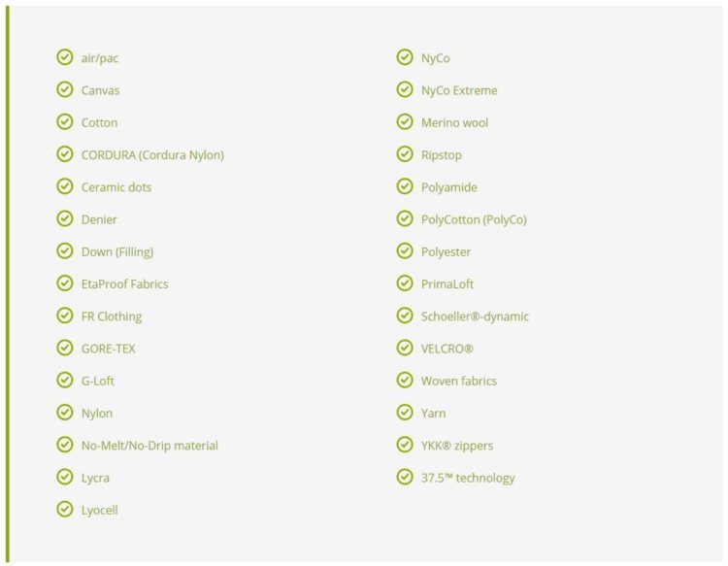The width and height of the screenshot is (728, 566).
Task: Select the No-Melt/No-Drip material link
Action: (149, 445)
